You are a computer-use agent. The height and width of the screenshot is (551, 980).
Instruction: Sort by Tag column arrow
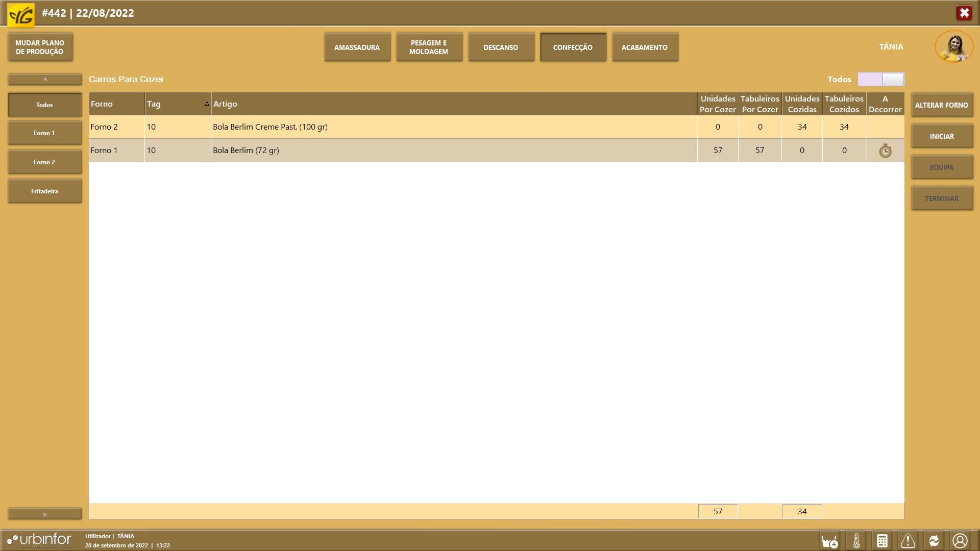click(207, 104)
